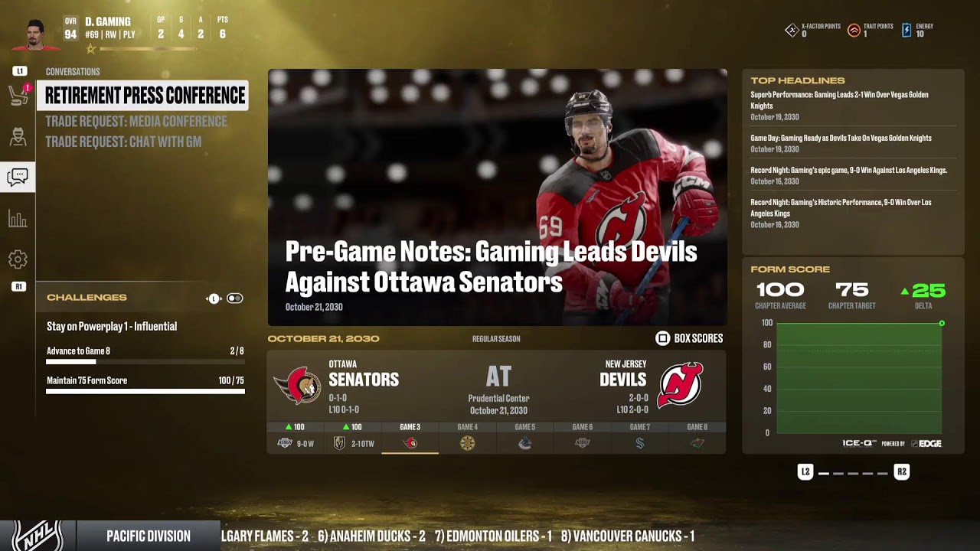Click 'Stay on Powerplay 1 - Influential' challenge
The height and width of the screenshot is (551, 980).
pos(112,327)
